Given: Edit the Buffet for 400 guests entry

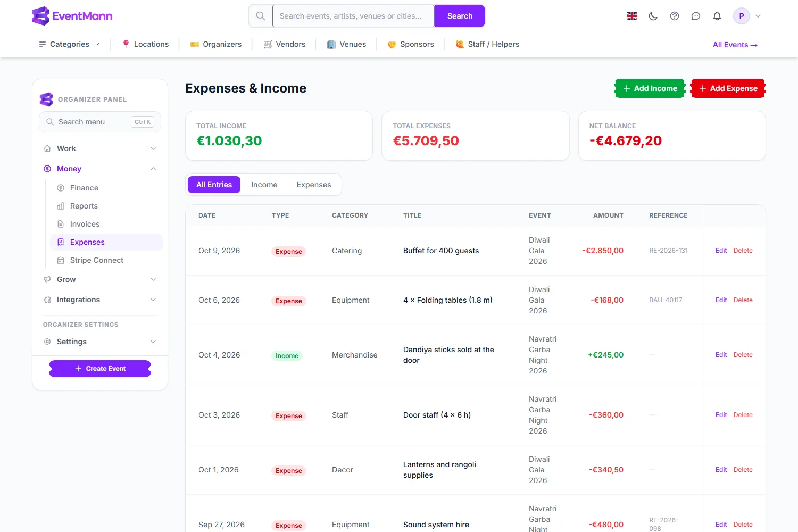Looking at the screenshot, I should tap(721, 251).
